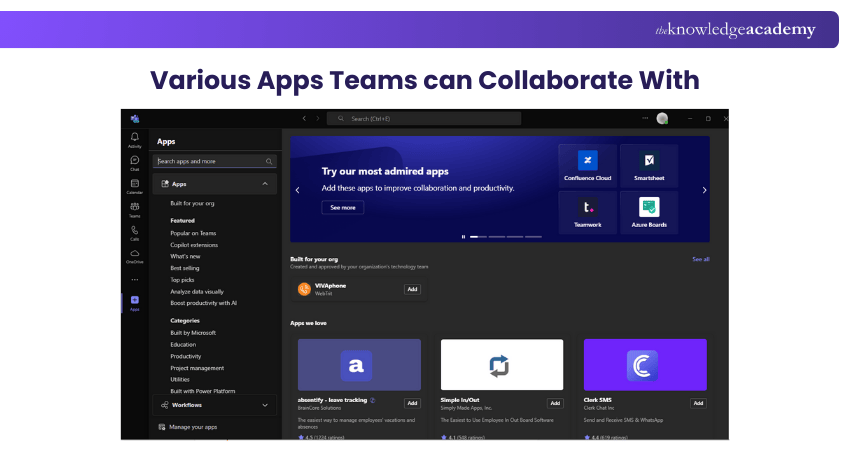The image size is (850, 450).
Task: Add the Clerk SMS app
Action: (698, 403)
